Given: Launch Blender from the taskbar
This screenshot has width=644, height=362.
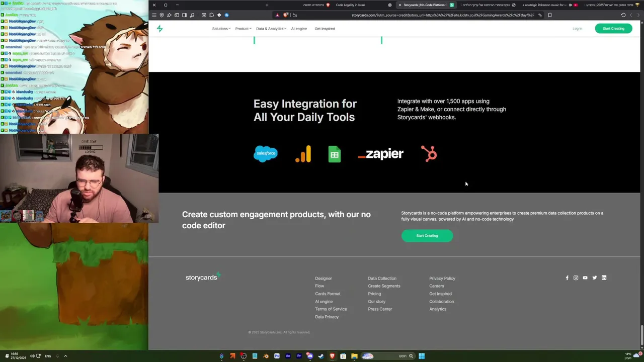Looking at the screenshot, I should (266, 356).
